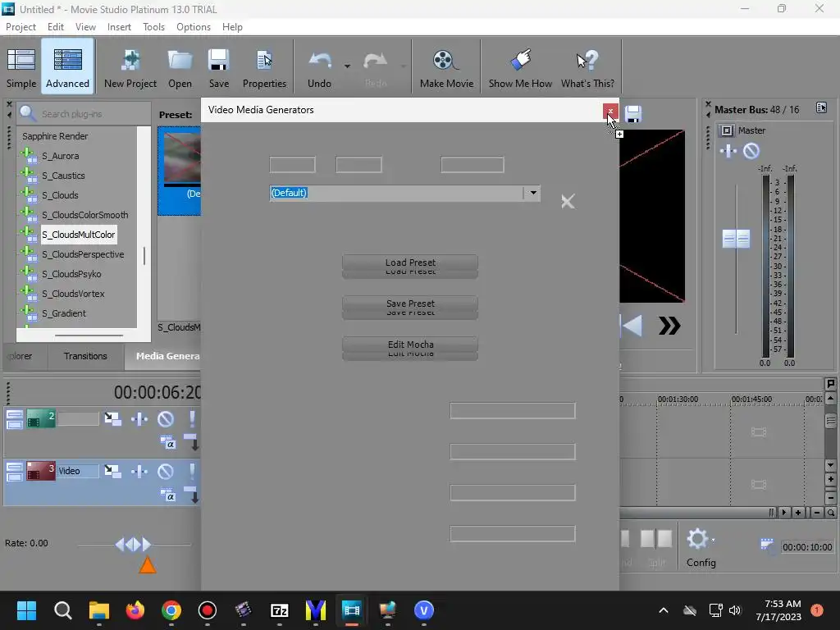Switch to Simple editing mode

[x=21, y=67]
